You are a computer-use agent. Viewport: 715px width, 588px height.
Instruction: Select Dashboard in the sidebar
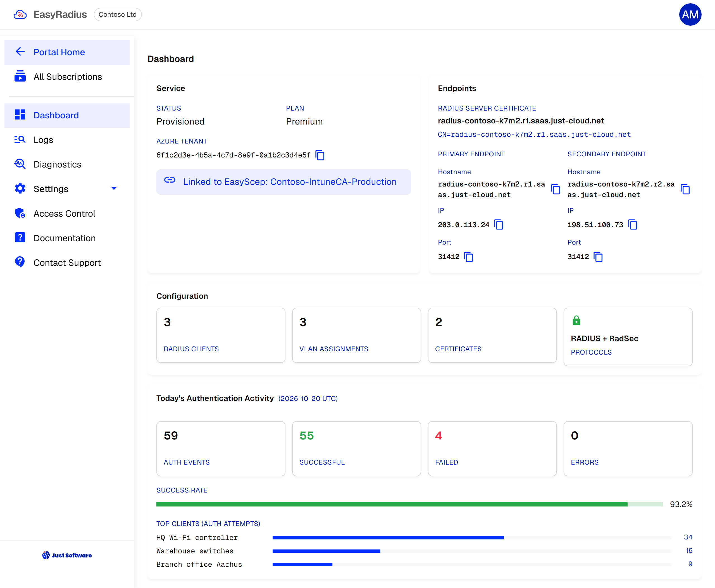tap(67, 116)
